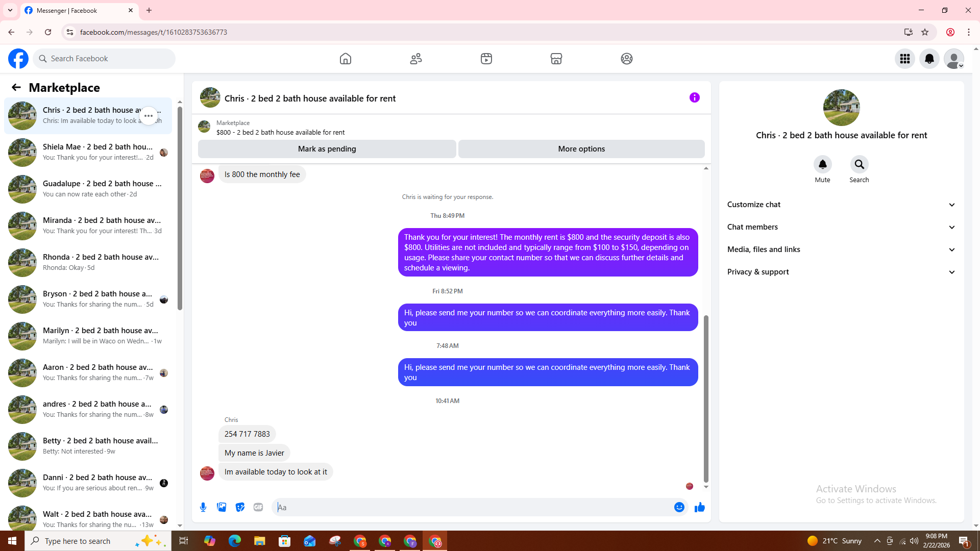Screen dimensions: 980x551
Task: Open Bryson conversation
Action: click(x=88, y=299)
